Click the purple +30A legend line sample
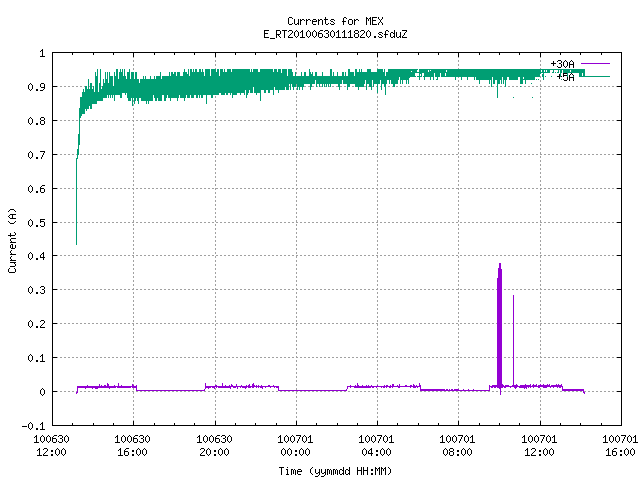The image size is (640, 480). click(596, 64)
